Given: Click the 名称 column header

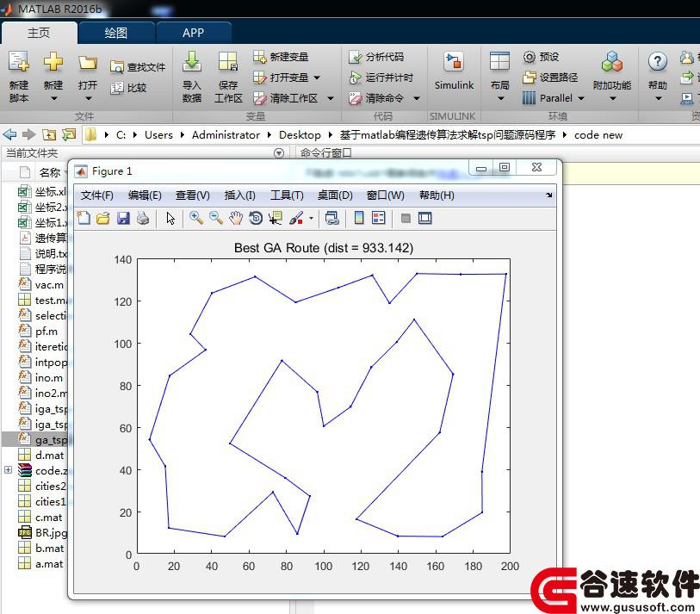Looking at the screenshot, I should click(x=50, y=172).
